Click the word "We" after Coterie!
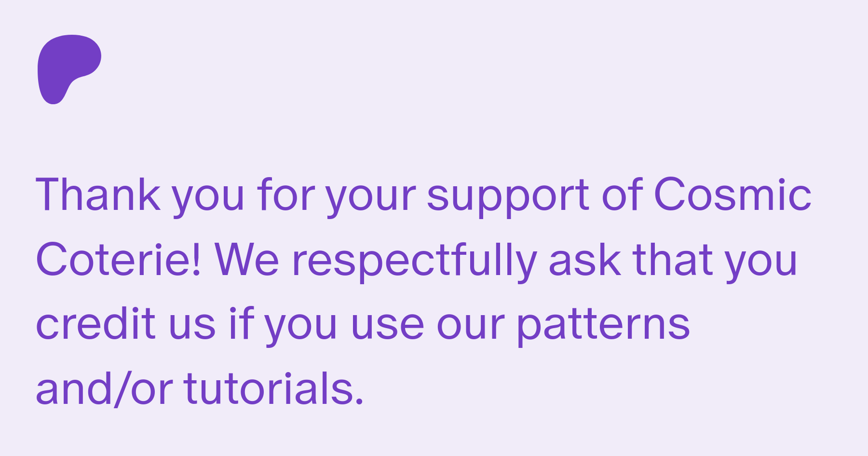This screenshot has width=868, height=456. click(247, 260)
